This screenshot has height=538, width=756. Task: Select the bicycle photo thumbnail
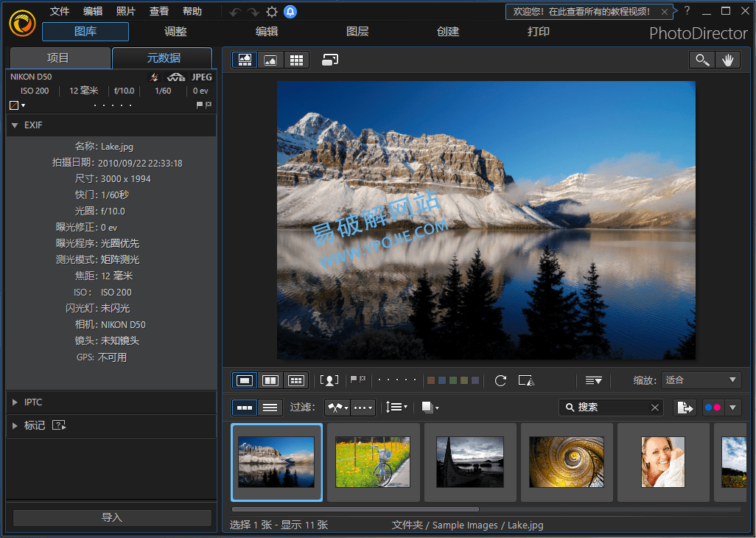click(374, 461)
